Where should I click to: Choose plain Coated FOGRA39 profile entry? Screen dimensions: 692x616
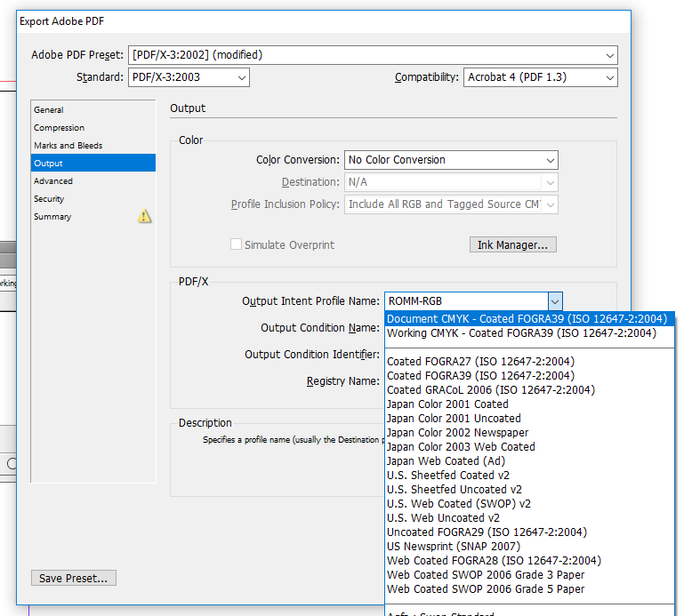[x=529, y=376]
